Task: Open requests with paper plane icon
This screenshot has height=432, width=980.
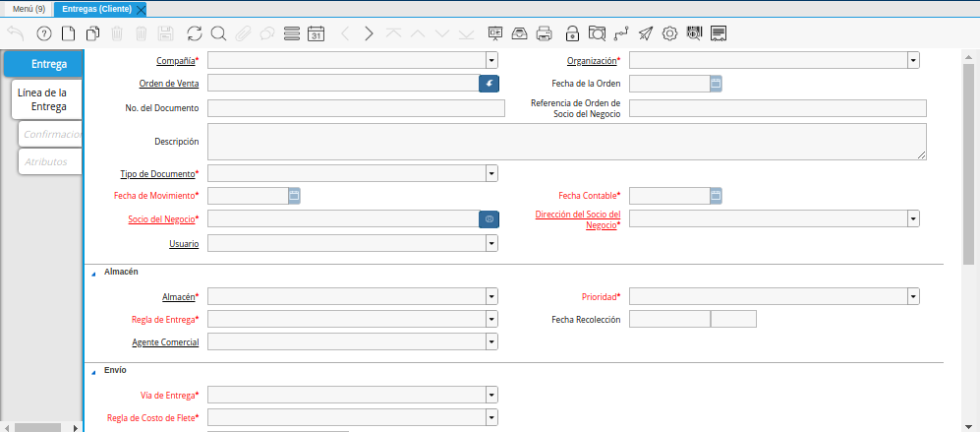Action: [646, 33]
